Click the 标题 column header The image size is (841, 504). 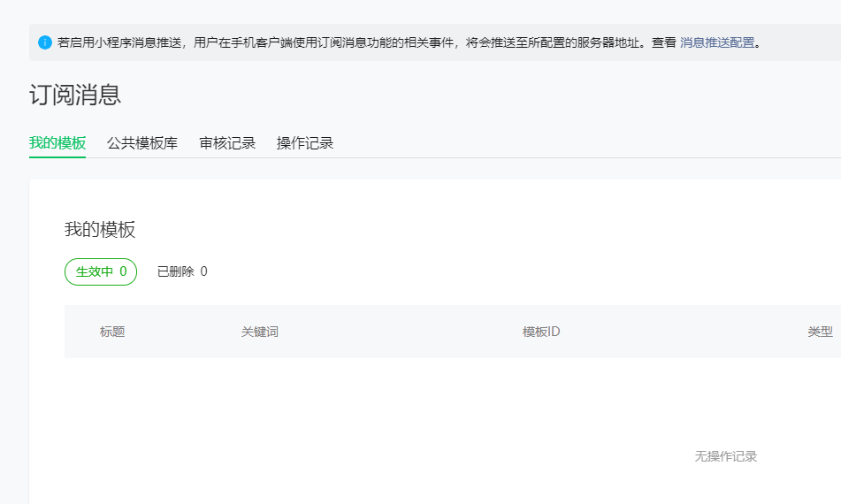(x=112, y=332)
